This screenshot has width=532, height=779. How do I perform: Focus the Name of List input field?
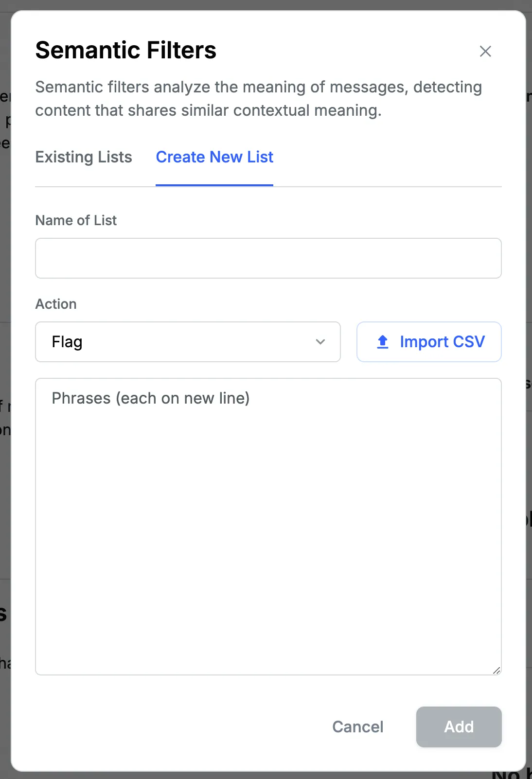268,258
